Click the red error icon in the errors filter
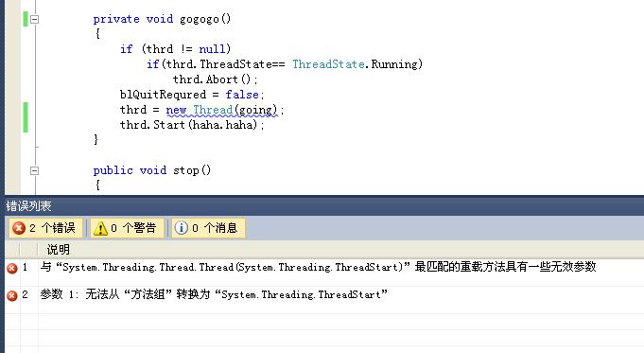The image size is (644, 353). pos(19,228)
